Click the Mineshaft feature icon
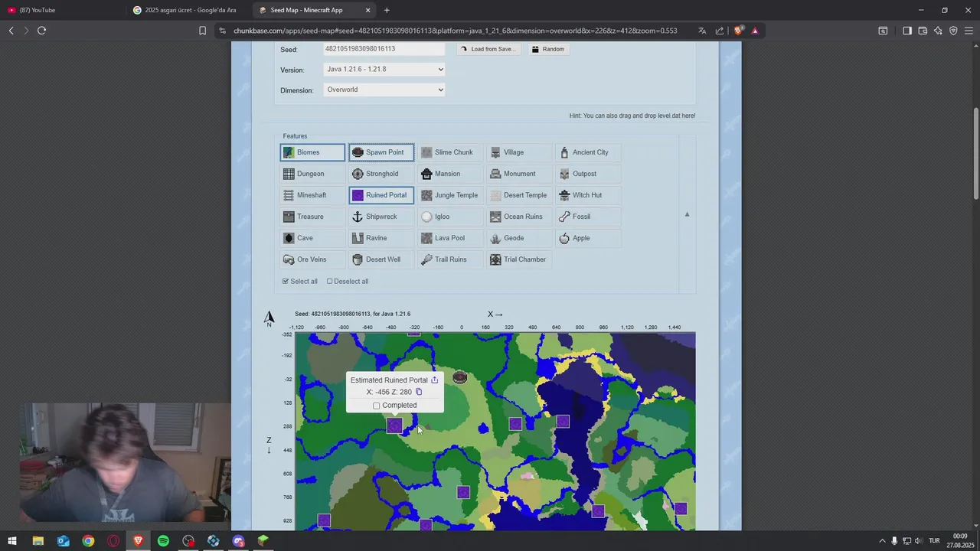The image size is (980, 551). [x=289, y=195]
